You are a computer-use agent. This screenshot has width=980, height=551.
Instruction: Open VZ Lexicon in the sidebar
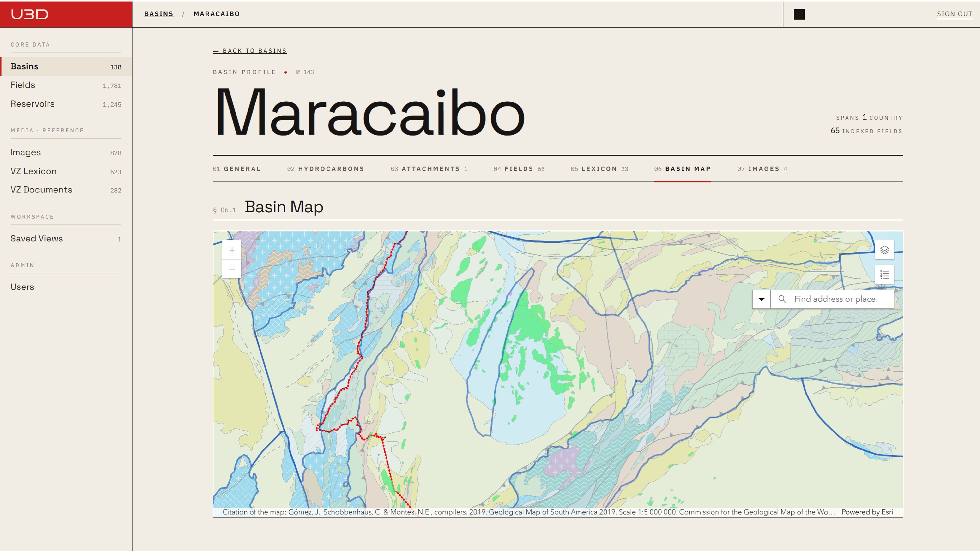point(66,172)
